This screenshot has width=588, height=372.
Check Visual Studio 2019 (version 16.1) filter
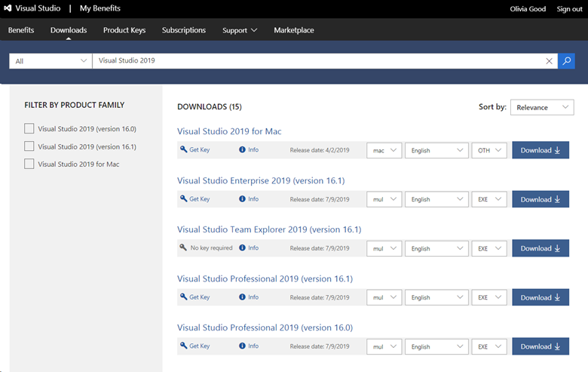pyautogui.click(x=29, y=146)
